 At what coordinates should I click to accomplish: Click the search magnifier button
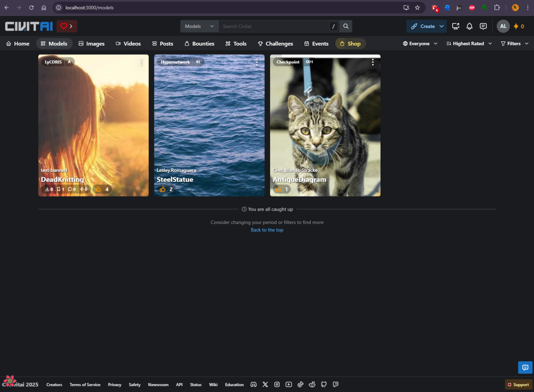[x=346, y=26]
